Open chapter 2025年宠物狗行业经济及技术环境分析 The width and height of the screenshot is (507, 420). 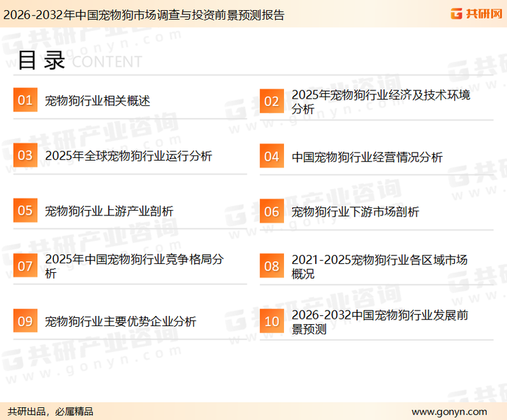(x=381, y=102)
